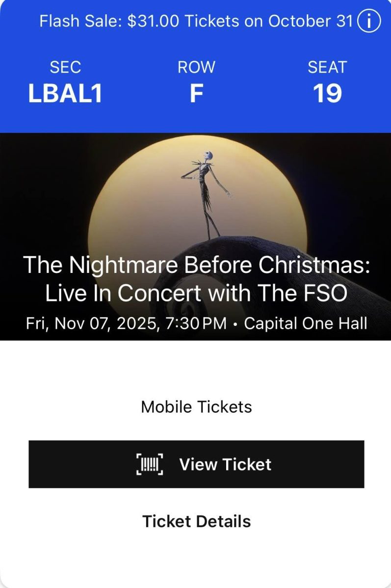Image resolution: width=391 pixels, height=588 pixels.
Task: Open the Ticket Details link
Action: [x=196, y=521]
